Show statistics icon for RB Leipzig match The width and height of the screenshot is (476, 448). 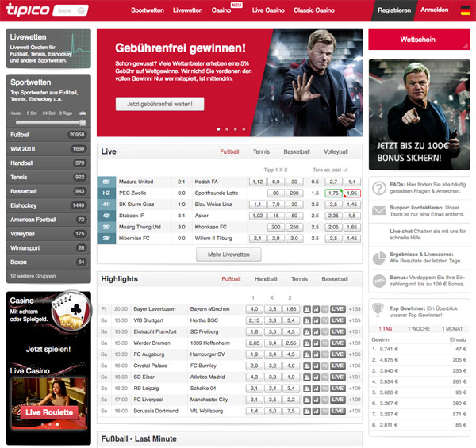(x=316, y=389)
